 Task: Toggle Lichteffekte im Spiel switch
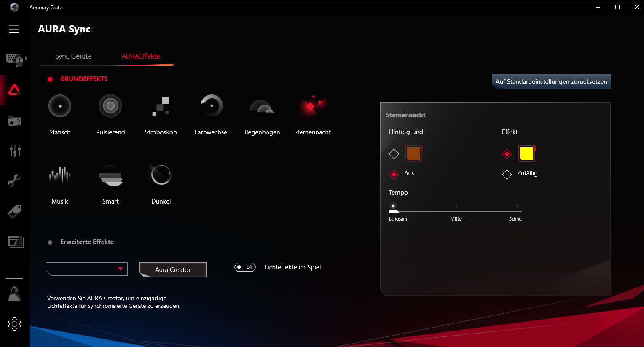pyautogui.click(x=245, y=267)
